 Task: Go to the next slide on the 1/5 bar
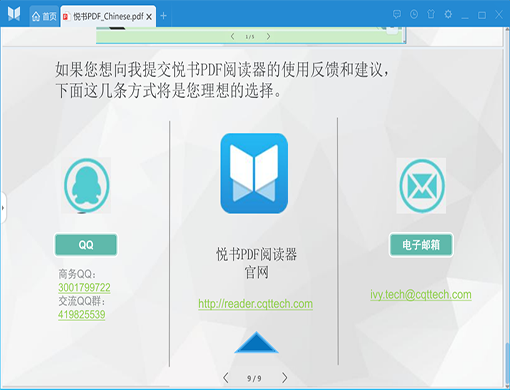pos(268,36)
